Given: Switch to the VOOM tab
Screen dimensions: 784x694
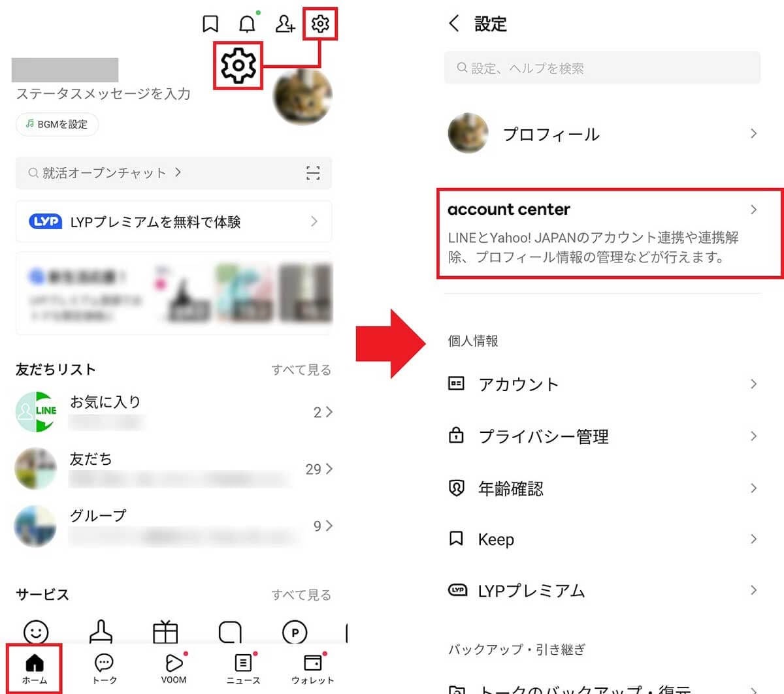Looking at the screenshot, I should 174,669.
